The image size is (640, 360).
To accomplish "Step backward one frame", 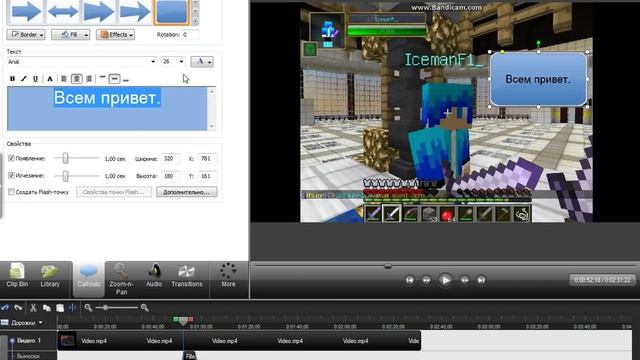I will tap(426, 280).
